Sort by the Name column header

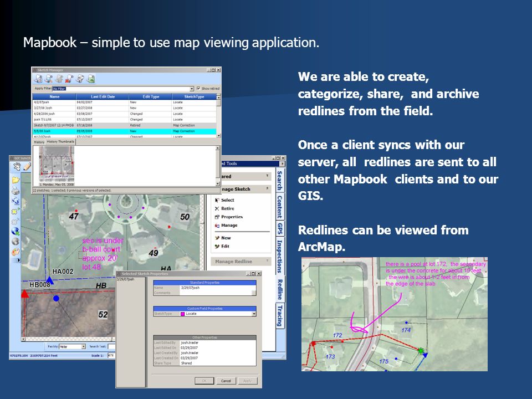pos(54,96)
